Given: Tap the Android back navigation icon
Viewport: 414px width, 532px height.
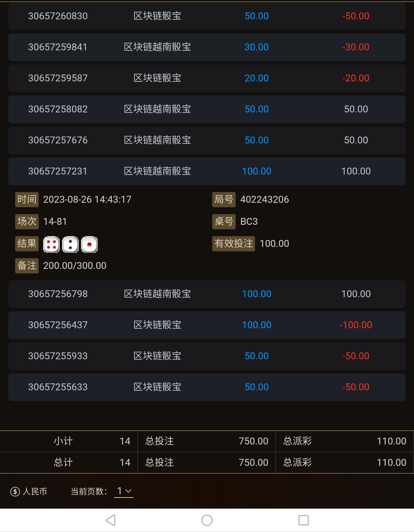Looking at the screenshot, I should point(110,520).
